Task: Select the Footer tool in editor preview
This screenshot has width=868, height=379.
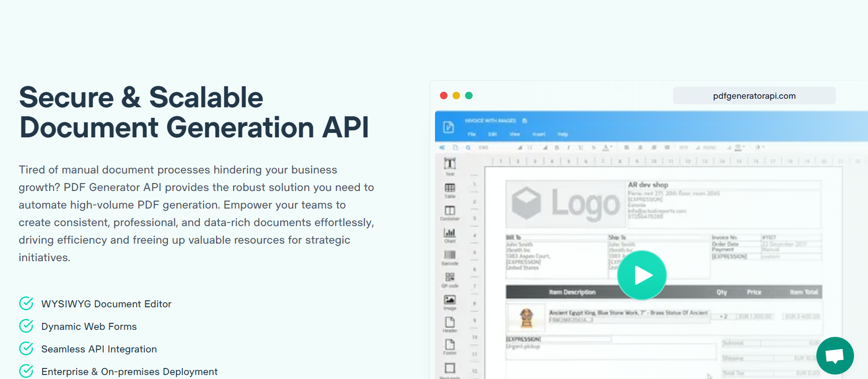Action: pos(450,347)
